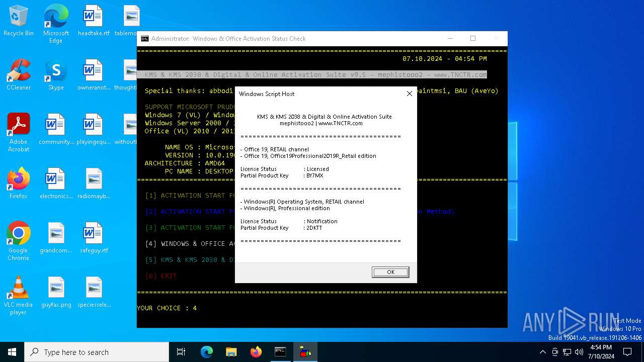
Task: Open volume control in system tray
Action: click(579, 352)
